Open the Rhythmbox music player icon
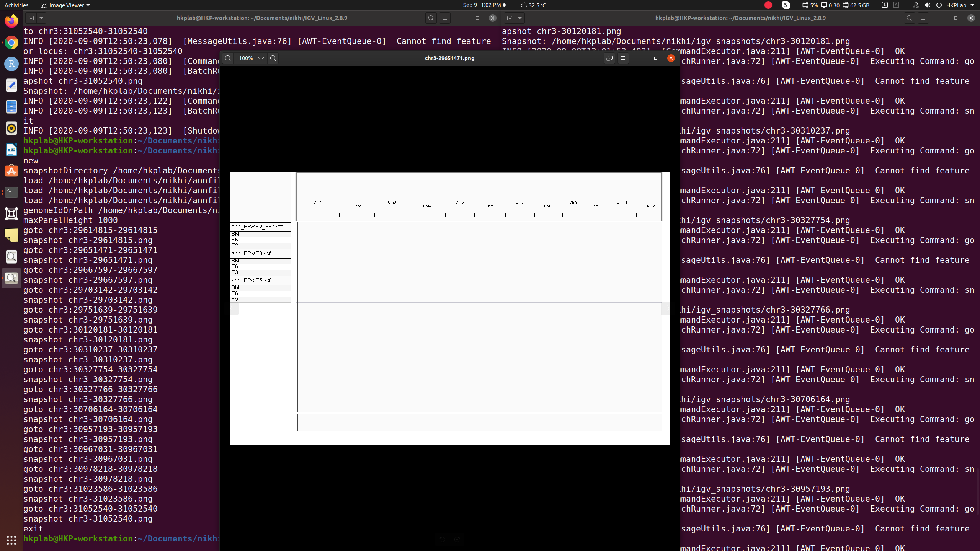This screenshot has width=980, height=551. click(x=11, y=128)
